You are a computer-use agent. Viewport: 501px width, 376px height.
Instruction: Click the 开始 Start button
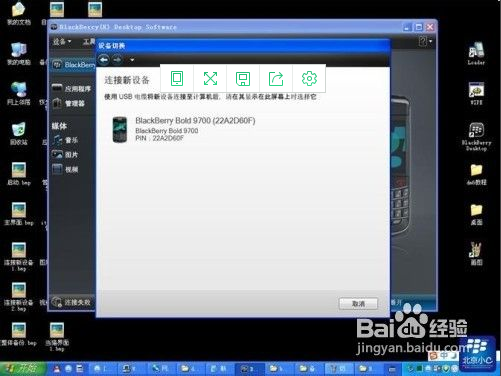coord(23,368)
